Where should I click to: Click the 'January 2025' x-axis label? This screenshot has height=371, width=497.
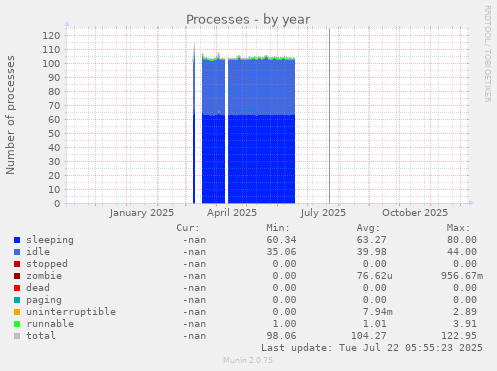click(141, 213)
